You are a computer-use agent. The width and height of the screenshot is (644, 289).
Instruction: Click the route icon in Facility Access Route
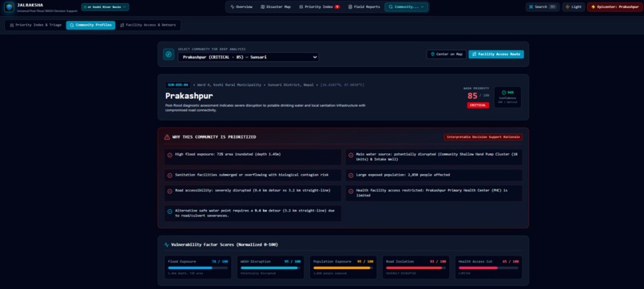point(475,54)
